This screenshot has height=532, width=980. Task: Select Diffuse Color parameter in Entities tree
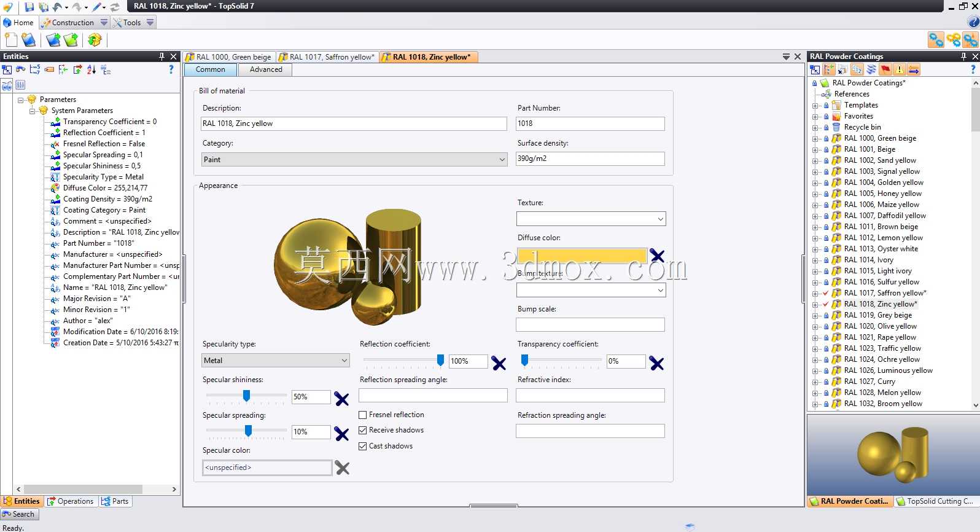(105, 188)
